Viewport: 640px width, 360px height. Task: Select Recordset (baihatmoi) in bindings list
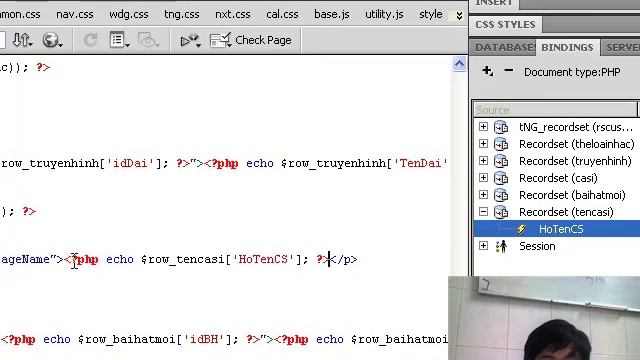pyautogui.click(x=572, y=195)
